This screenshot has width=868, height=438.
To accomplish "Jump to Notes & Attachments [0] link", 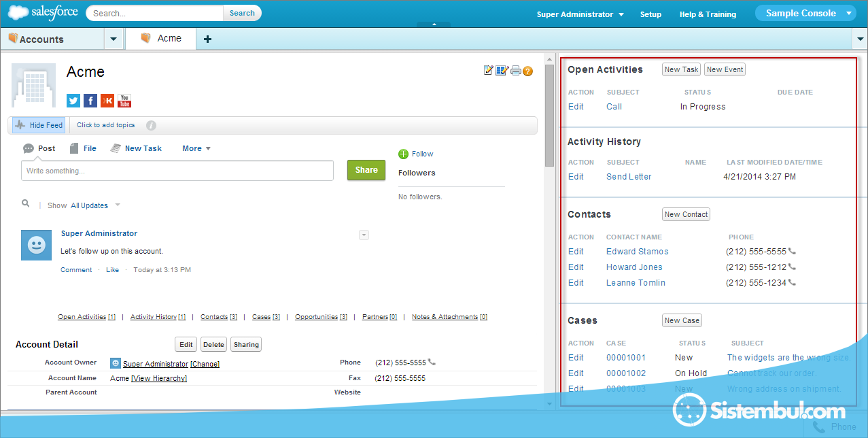I will [449, 317].
